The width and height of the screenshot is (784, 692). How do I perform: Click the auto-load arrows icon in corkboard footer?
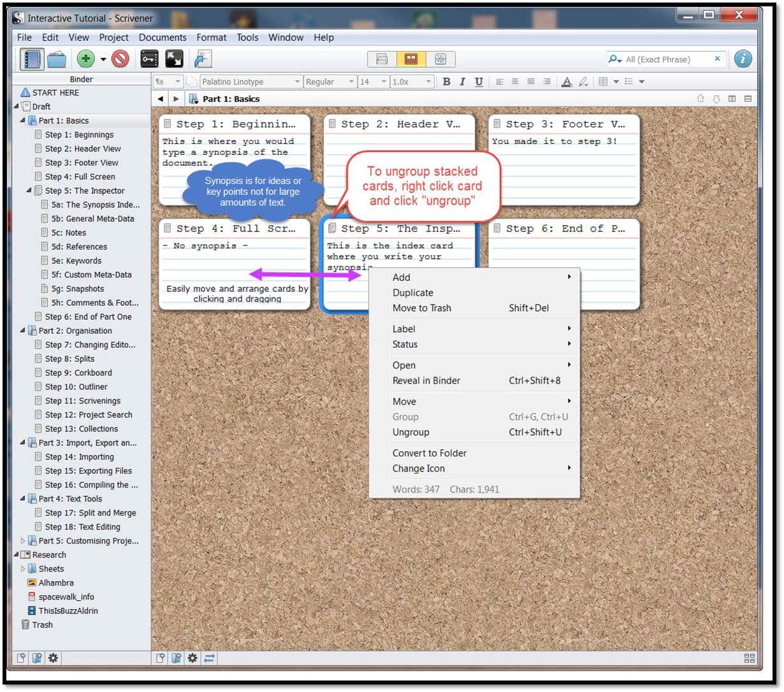[209, 658]
